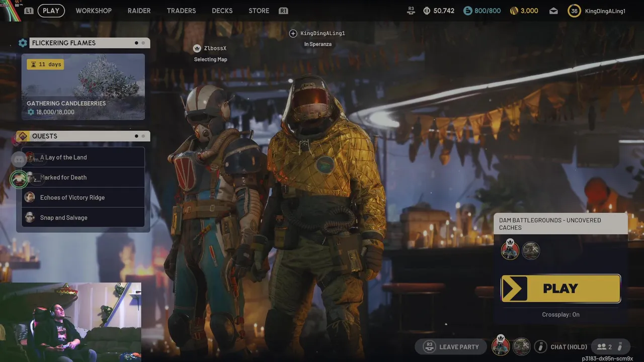Open the KingDingALing1 profile name in top bar

tap(605, 11)
